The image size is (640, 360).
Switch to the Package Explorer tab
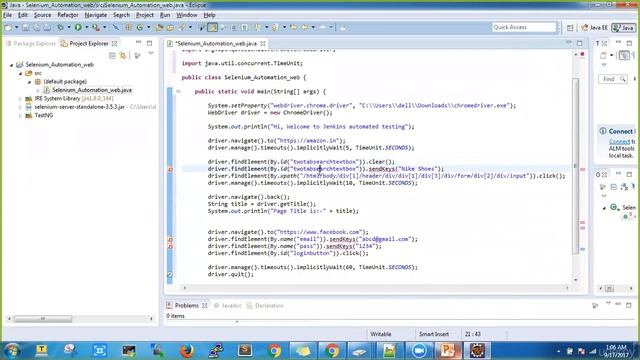click(x=31, y=43)
